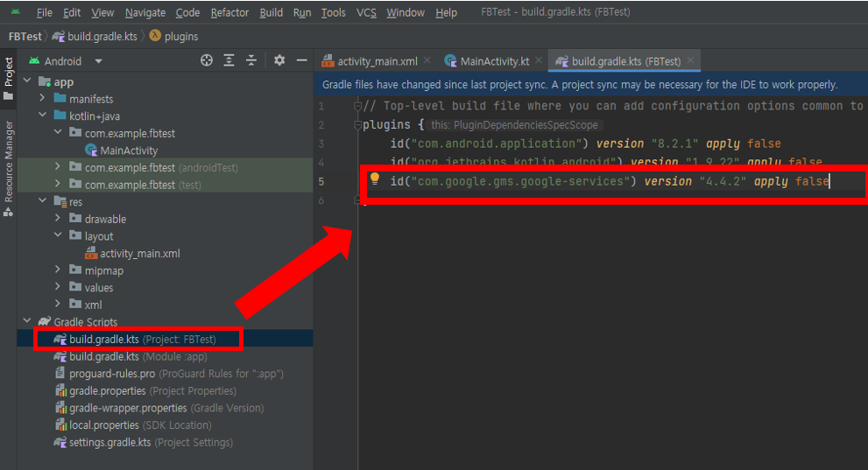Select gradle.properties (Project Properties)
The image size is (868, 470).
(145, 390)
